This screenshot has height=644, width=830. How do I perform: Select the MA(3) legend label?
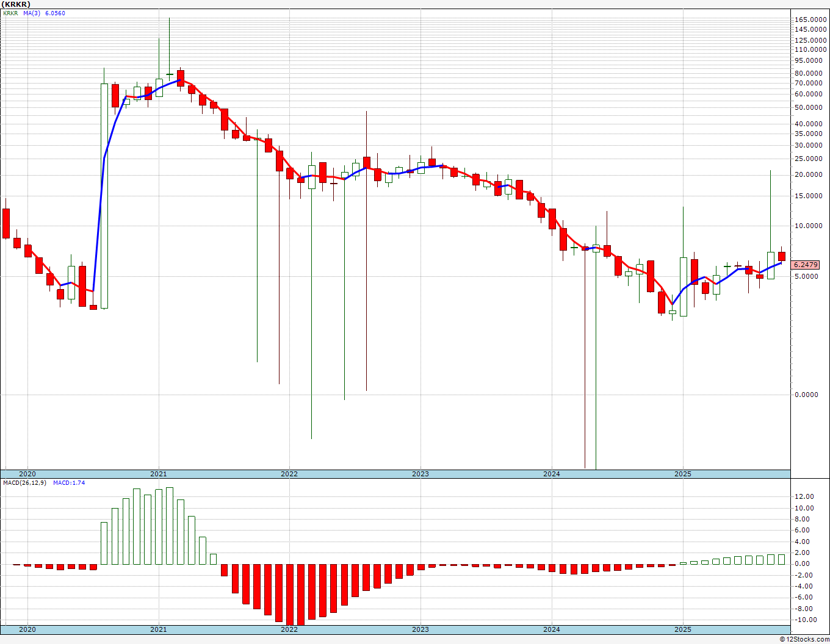click(32, 13)
